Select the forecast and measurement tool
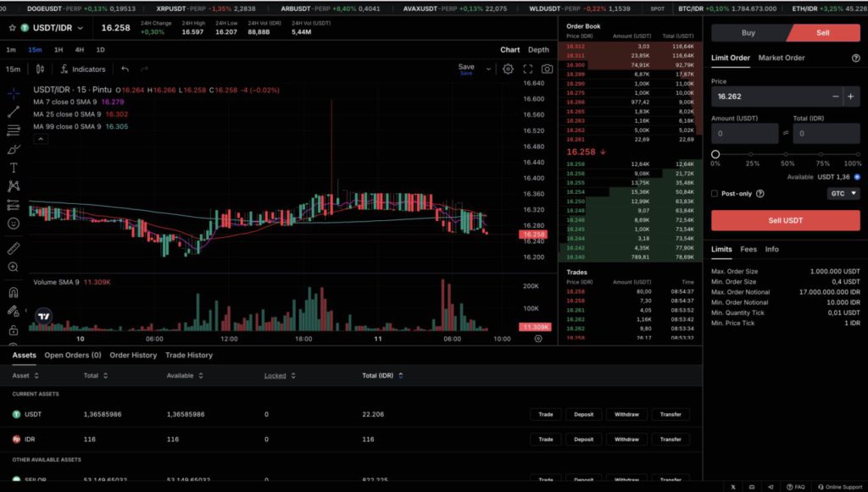 14,205
